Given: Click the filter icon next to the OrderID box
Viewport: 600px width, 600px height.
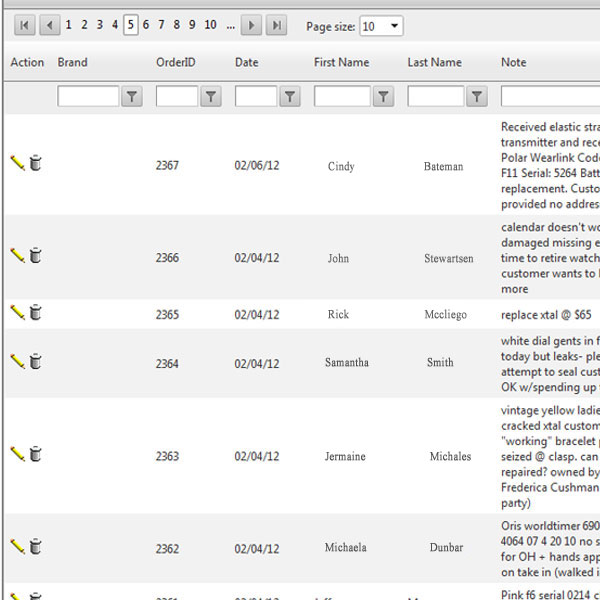Looking at the screenshot, I should (211, 96).
